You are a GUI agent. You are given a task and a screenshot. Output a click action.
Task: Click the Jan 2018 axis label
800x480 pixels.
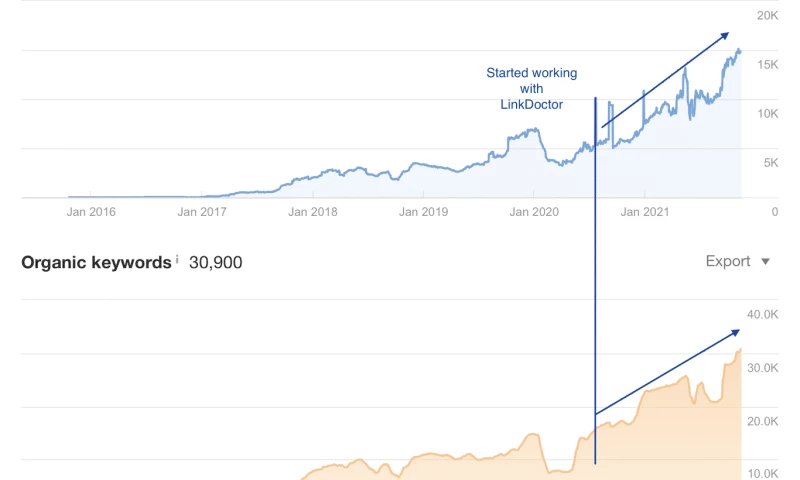312,212
